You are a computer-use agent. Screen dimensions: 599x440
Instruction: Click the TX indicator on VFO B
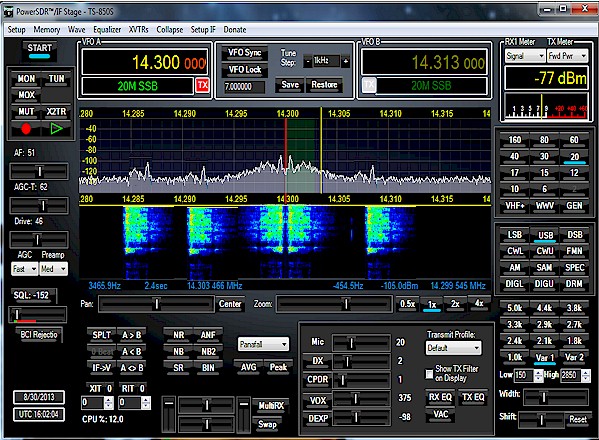tap(369, 85)
